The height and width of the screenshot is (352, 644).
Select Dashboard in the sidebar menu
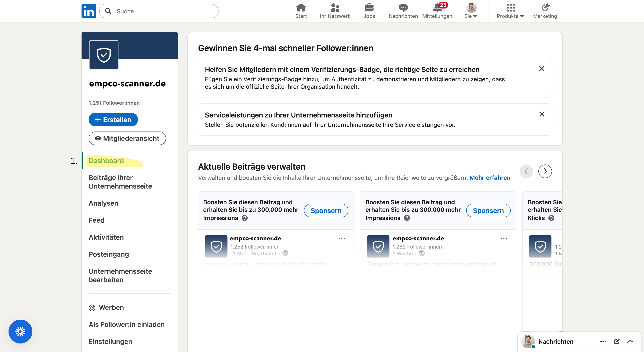coord(106,160)
